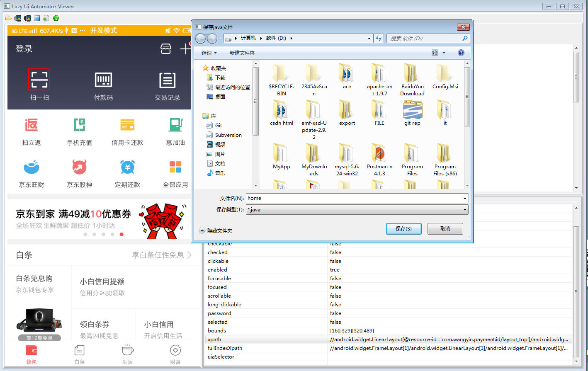Tap the 手机充值 icon
588x371 pixels.
tap(80, 125)
